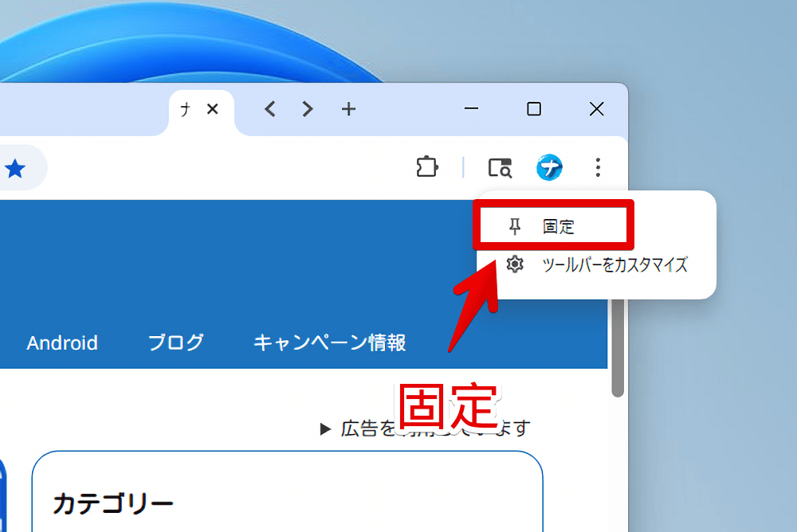Viewport: 797px width, 532px height.
Task: Open the three-dot Chrome menu
Action: (x=598, y=167)
